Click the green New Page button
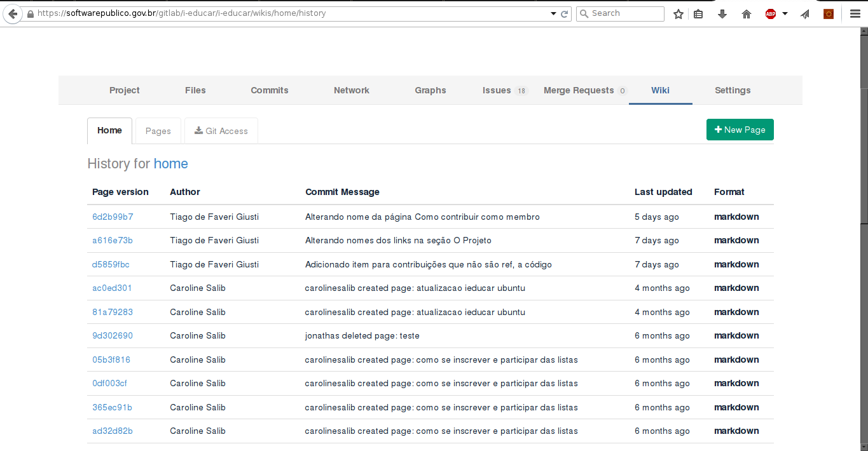868x451 pixels. coord(740,130)
